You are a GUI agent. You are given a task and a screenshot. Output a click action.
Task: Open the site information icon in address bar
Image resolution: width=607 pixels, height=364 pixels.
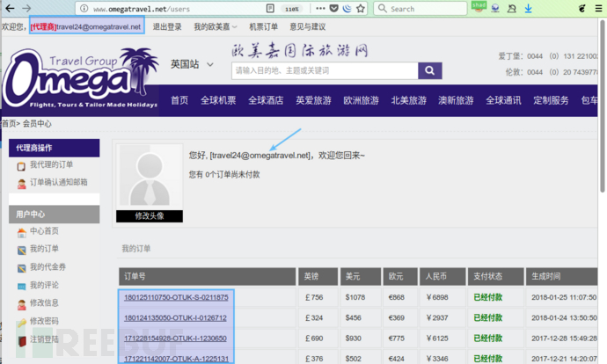[84, 9]
